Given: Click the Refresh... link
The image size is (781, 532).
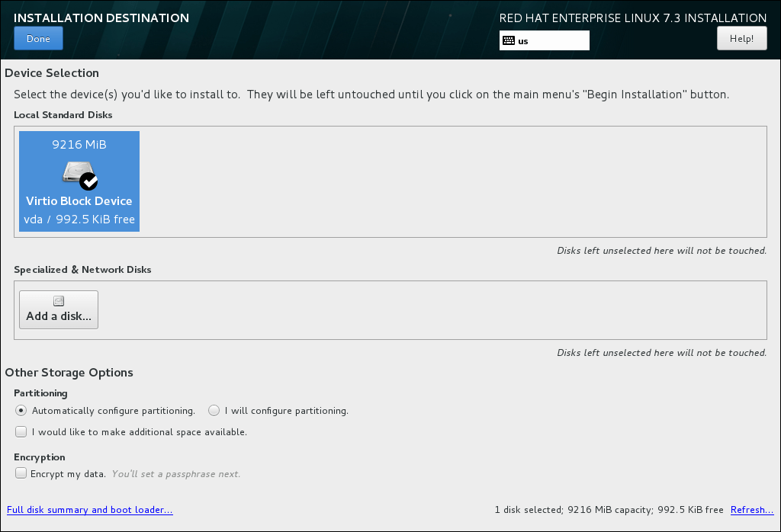Looking at the screenshot, I should (752, 510).
